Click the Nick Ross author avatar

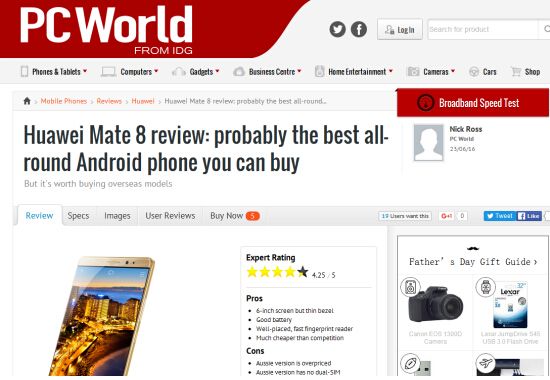click(428, 142)
